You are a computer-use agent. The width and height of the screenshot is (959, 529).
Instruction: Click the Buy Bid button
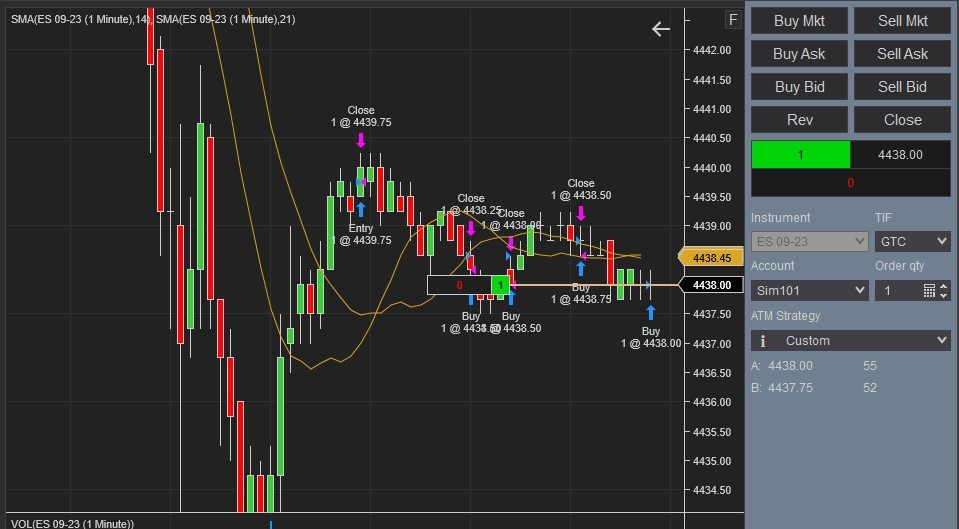pos(799,87)
